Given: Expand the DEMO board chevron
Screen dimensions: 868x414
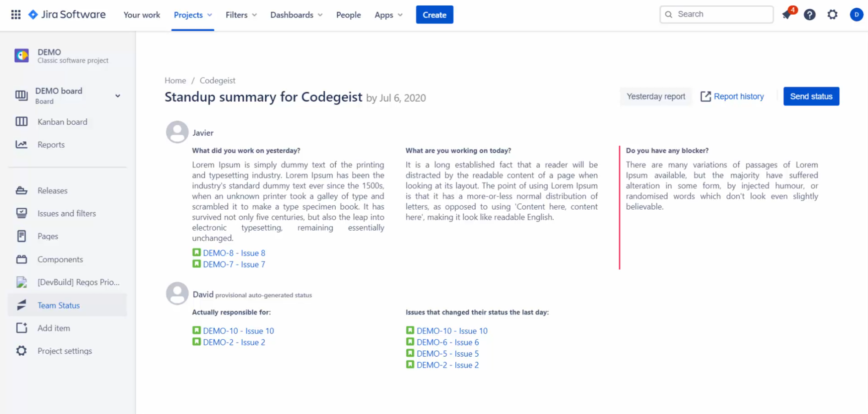Looking at the screenshot, I should click(118, 96).
